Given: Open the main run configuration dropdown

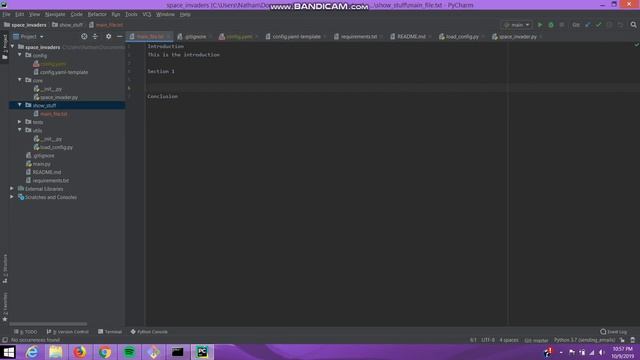Looking at the screenshot, I should (516, 25).
